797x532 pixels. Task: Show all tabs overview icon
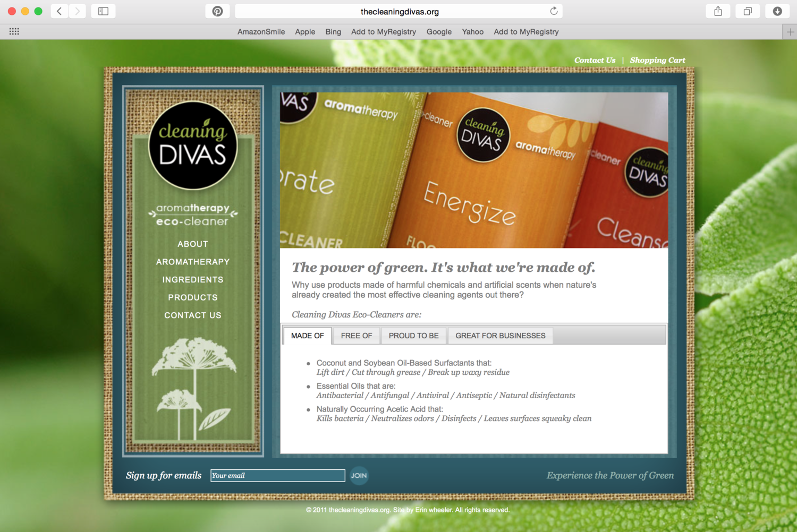pyautogui.click(x=748, y=11)
